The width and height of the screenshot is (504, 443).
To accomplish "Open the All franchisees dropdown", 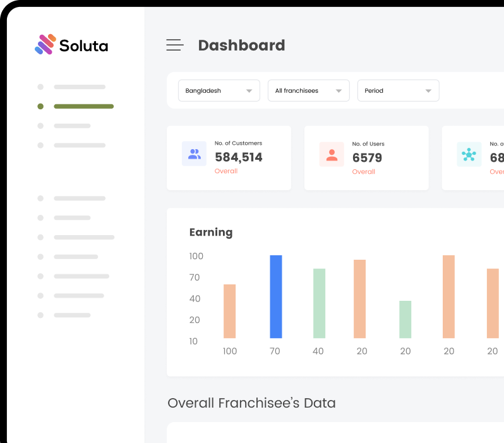I will click(309, 91).
